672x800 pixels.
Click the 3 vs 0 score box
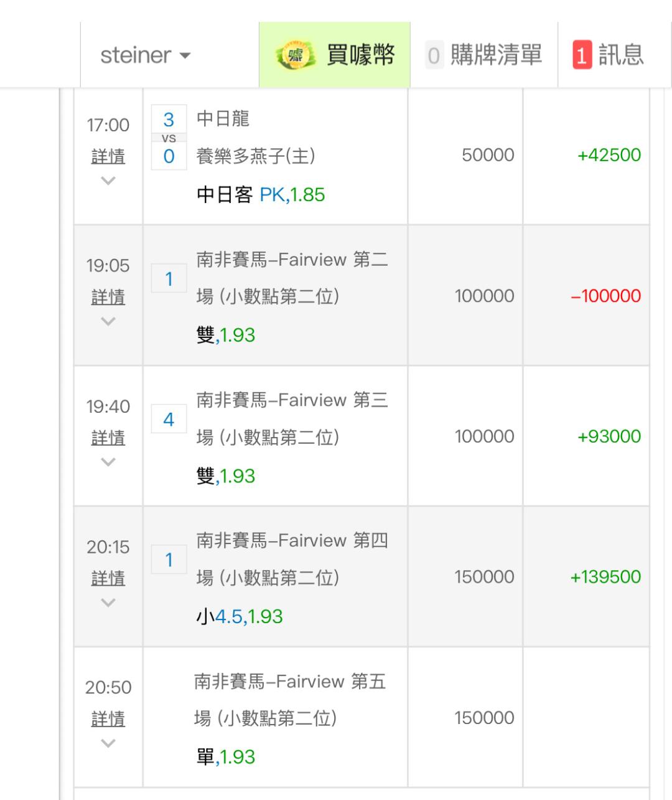(169, 138)
